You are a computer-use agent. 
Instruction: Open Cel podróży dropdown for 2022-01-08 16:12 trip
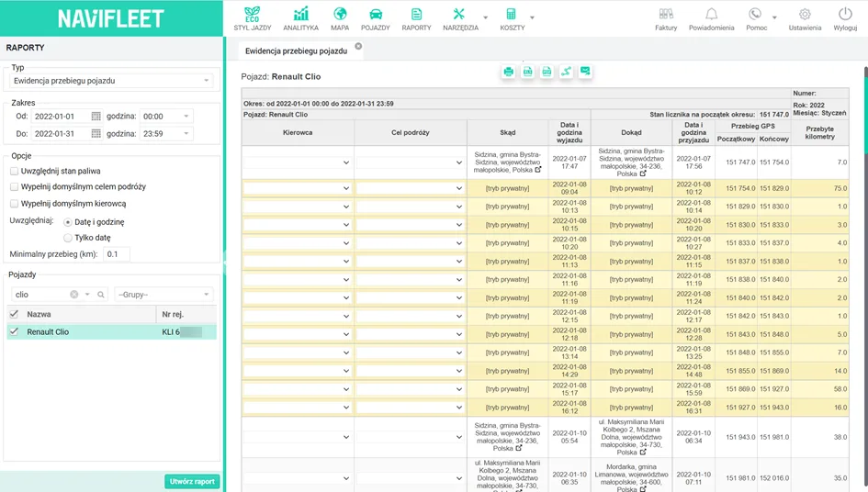click(x=411, y=408)
